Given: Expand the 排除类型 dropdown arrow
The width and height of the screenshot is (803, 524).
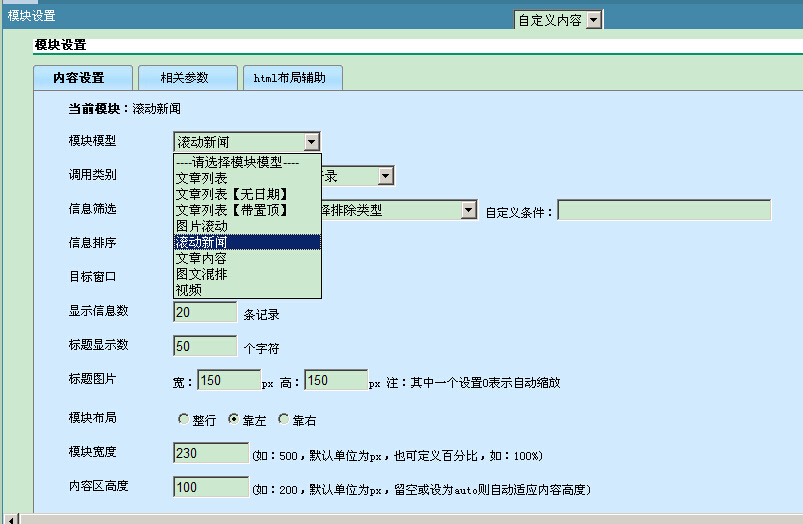Looking at the screenshot, I should [468, 210].
